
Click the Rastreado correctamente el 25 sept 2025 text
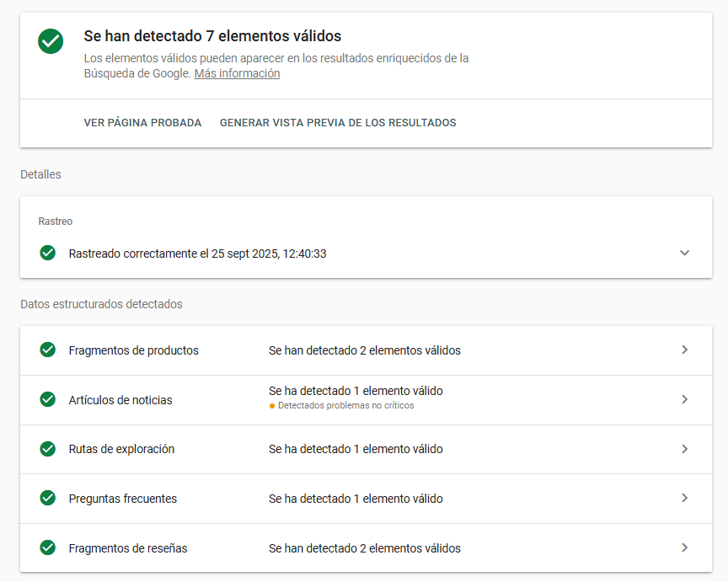(197, 254)
